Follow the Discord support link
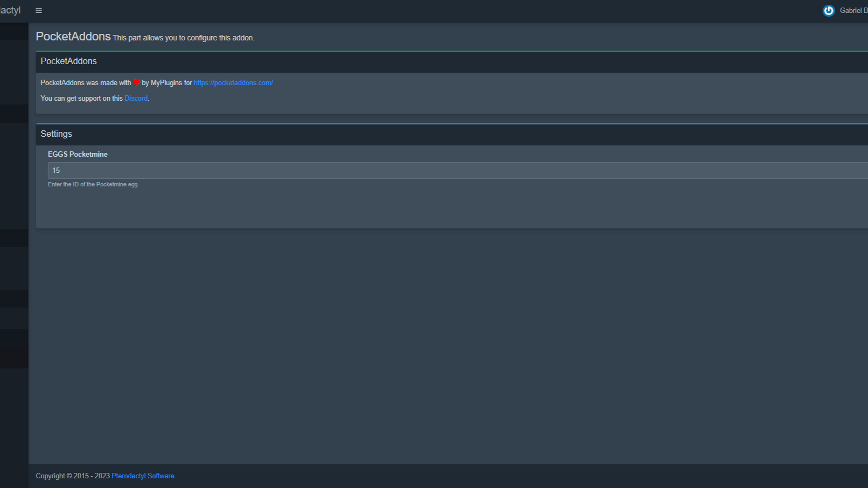 click(136, 99)
